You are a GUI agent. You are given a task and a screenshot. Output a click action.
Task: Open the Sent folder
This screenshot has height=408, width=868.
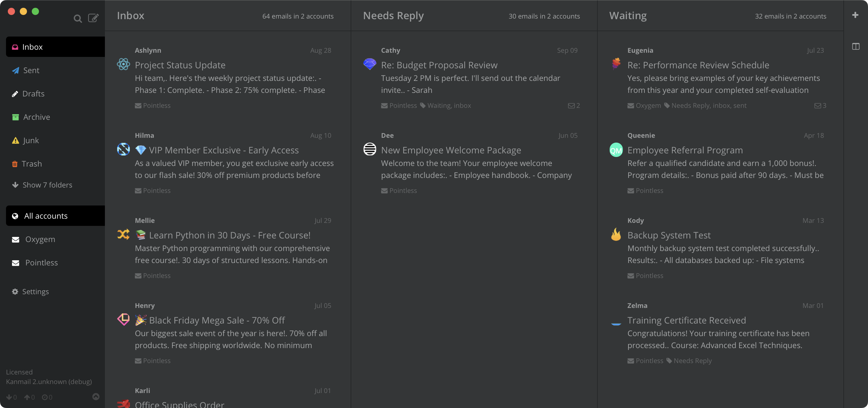(31, 70)
